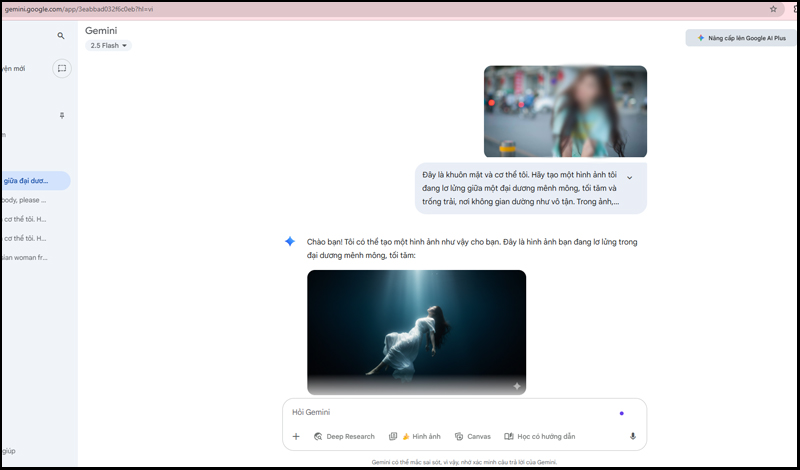Click the sparkle icon on the generated image

pos(516,385)
